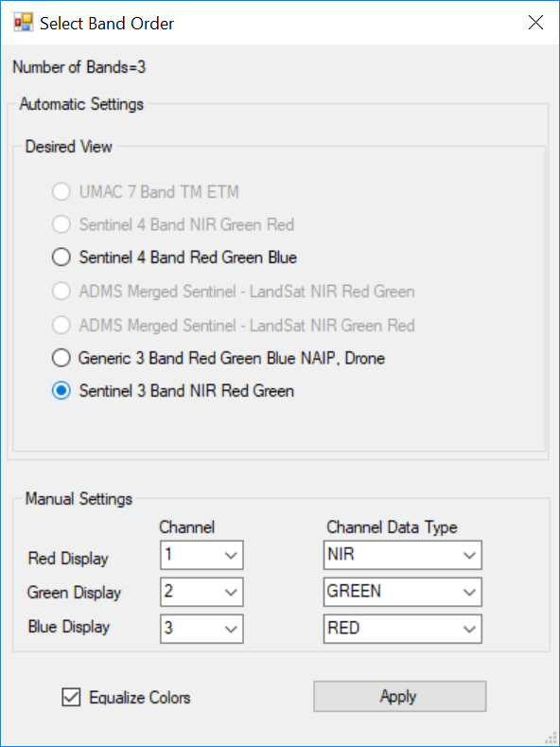
Task: Click the Channel column header
Action: click(x=186, y=527)
